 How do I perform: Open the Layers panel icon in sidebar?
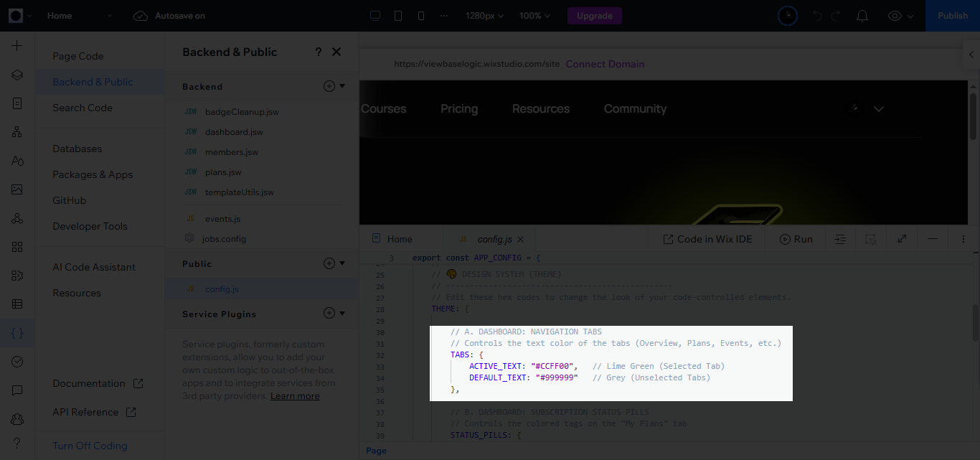tap(17, 75)
